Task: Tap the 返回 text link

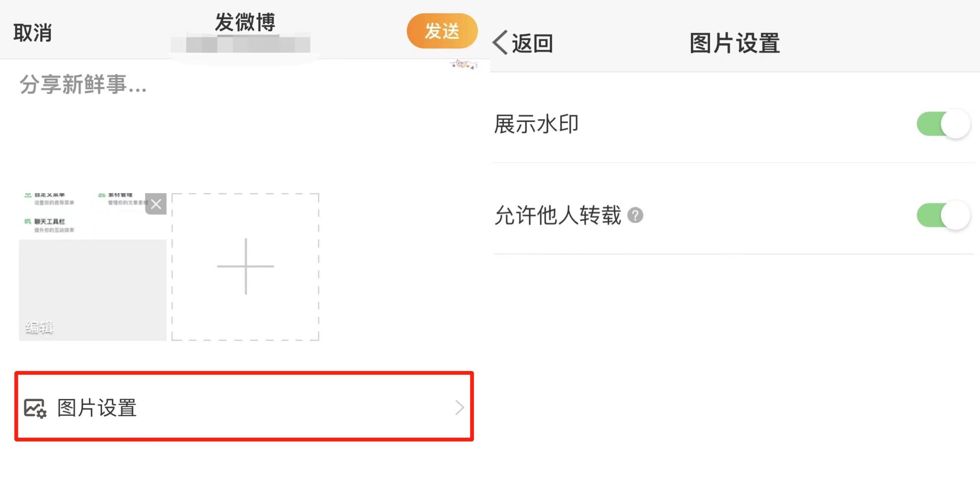Action: point(532,43)
